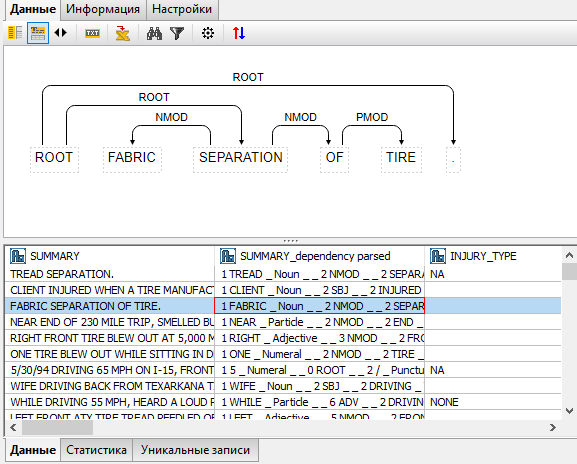577x464 pixels.
Task: Switch to table view icon in toolbar
Action: pyautogui.click(x=15, y=33)
